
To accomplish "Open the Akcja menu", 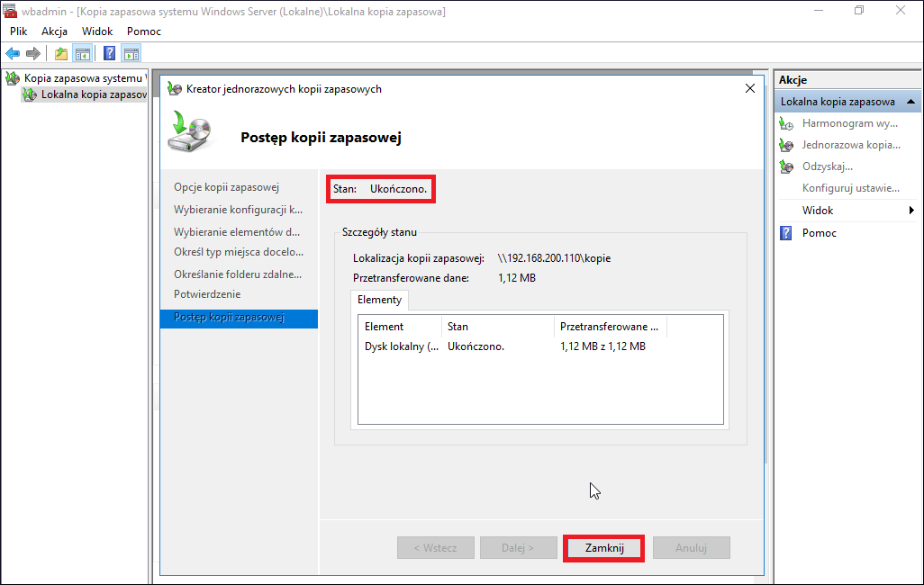I will pos(54,31).
